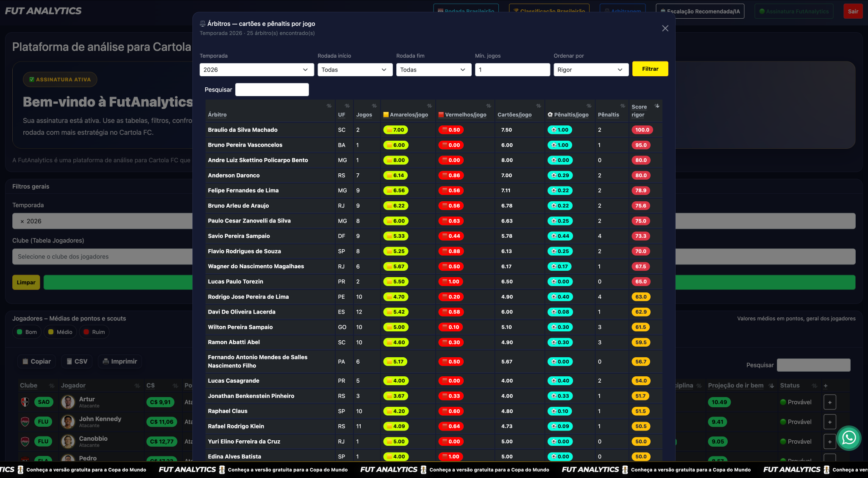868x478 pixels.
Task: Sort players table by Jogador column
Action: 100,385
